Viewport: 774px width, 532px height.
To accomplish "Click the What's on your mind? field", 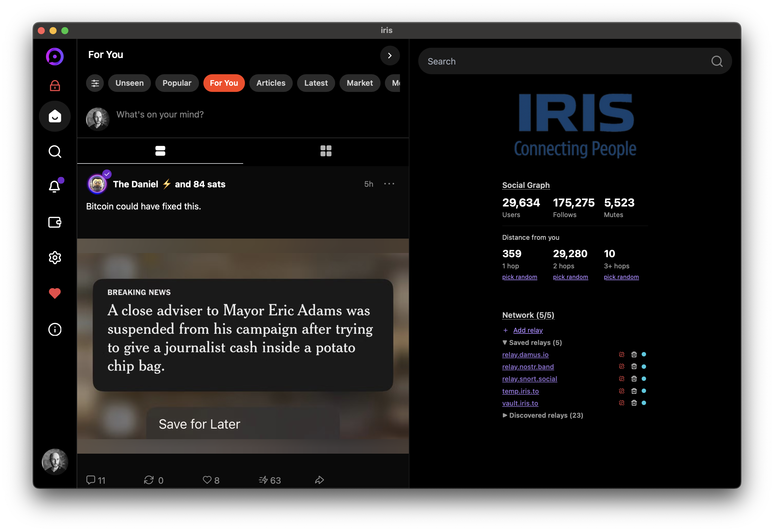I will [258, 115].
